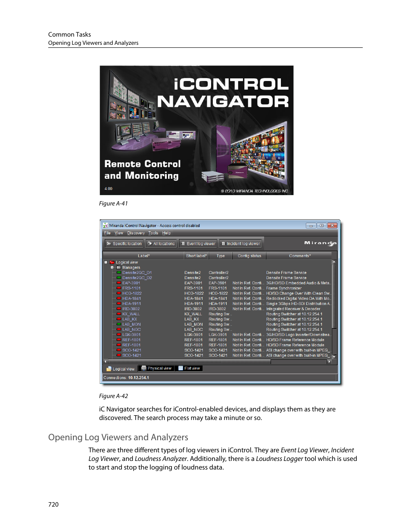
Task: Click red status icon of LAB_NOC
Action: (119, 330)
